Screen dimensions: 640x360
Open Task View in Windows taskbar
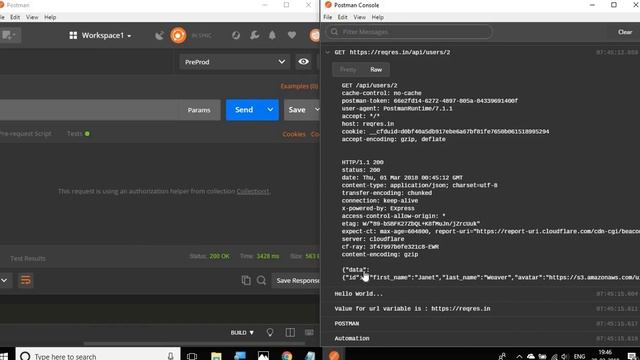(x=192, y=356)
